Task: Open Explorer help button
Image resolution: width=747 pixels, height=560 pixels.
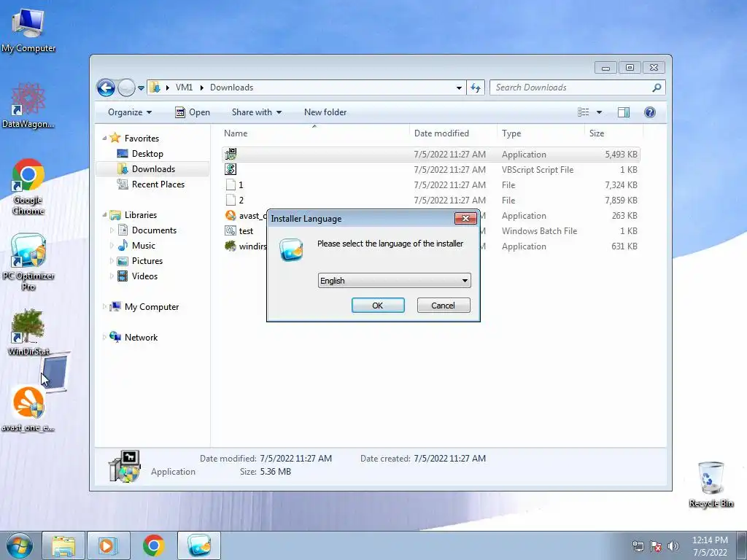Action: coord(650,112)
